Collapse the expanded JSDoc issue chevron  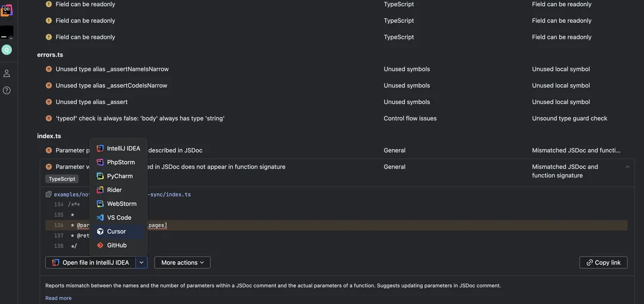click(627, 167)
